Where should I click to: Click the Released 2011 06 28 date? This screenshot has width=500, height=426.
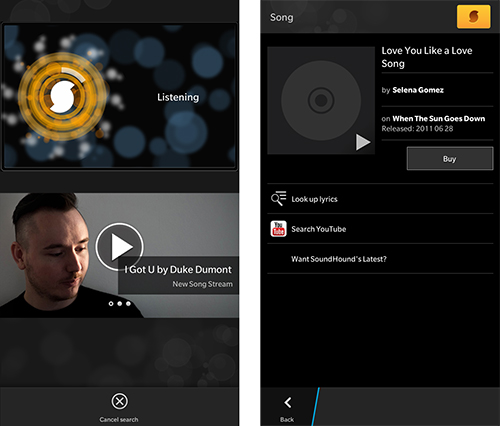pos(417,129)
